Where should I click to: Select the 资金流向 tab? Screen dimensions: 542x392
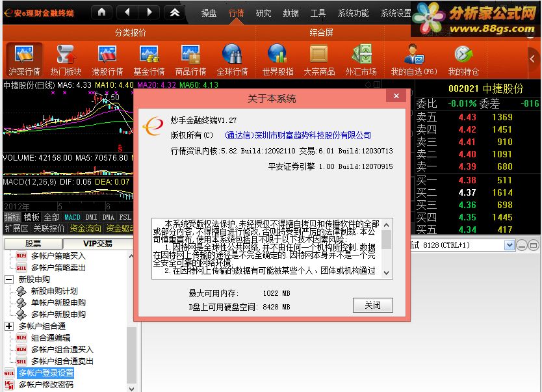(85, 228)
